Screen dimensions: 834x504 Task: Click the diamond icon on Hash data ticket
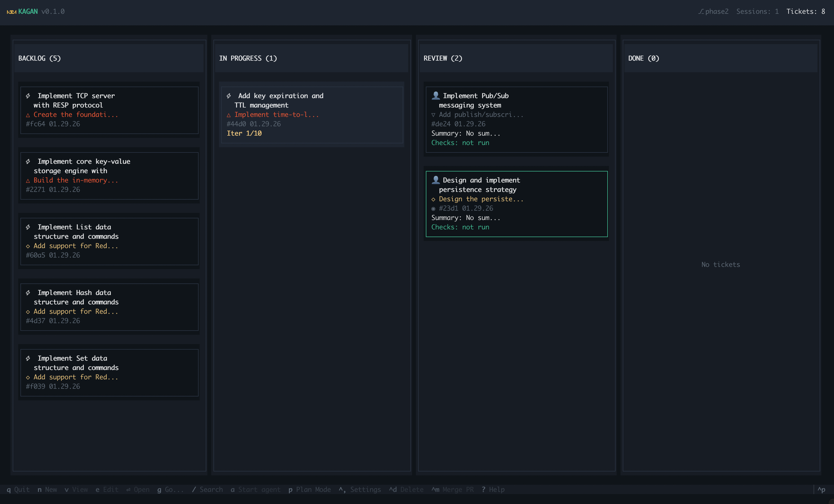[28, 312]
